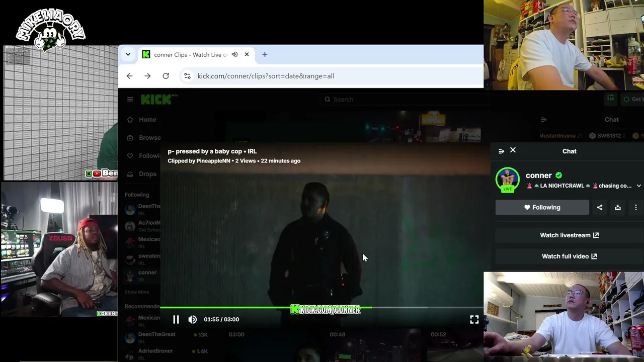Select the conner Clips browser tab
Image resolution: width=644 pixels, height=362 pixels.
click(x=190, y=54)
